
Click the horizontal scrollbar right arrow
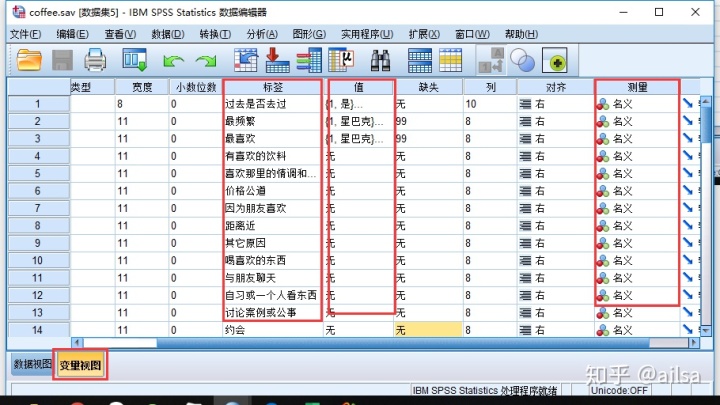[694, 343]
